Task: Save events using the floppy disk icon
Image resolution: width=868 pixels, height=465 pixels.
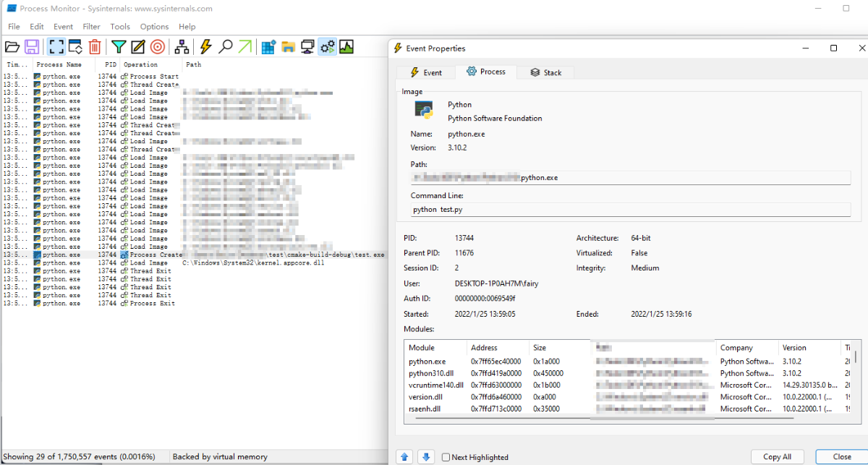Action: (x=32, y=47)
